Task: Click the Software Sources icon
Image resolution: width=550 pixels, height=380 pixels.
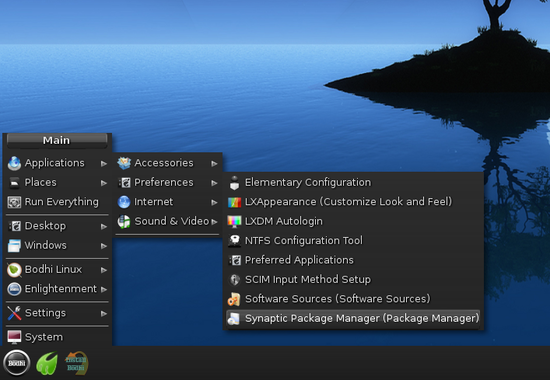Action: coord(234,299)
